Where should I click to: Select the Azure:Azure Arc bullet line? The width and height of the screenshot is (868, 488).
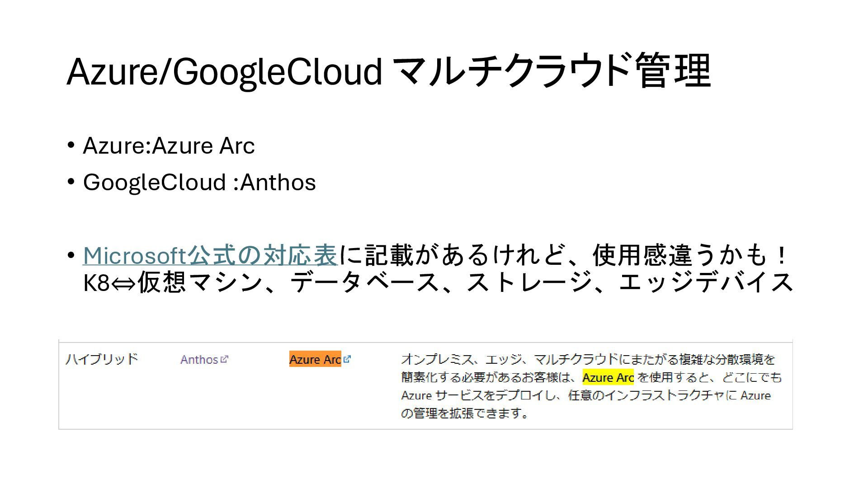pos(169,145)
